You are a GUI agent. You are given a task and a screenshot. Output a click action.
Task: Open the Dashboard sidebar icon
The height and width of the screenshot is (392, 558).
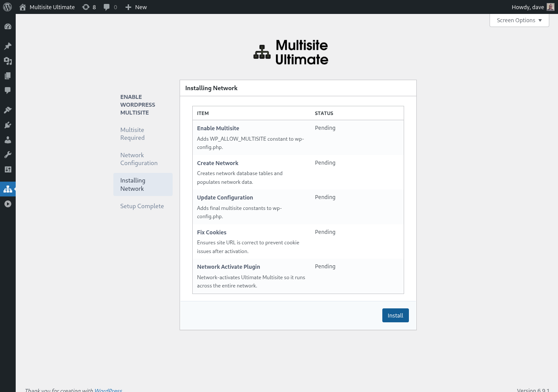point(7,27)
